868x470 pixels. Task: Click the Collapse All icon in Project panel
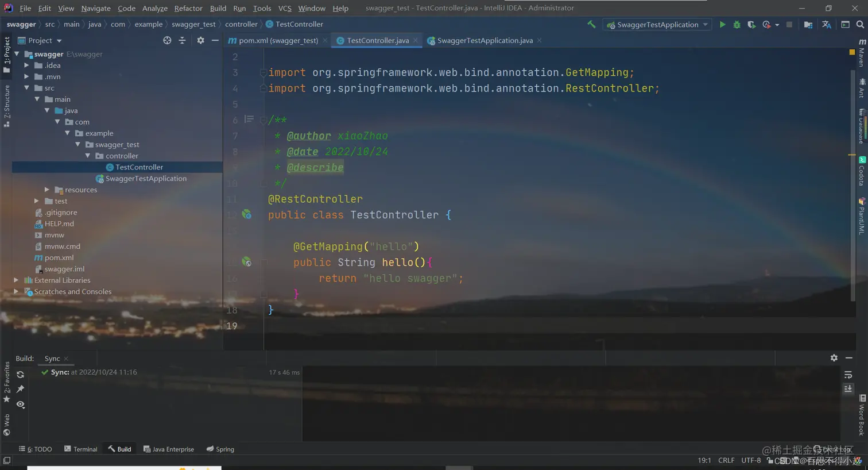[182, 40]
